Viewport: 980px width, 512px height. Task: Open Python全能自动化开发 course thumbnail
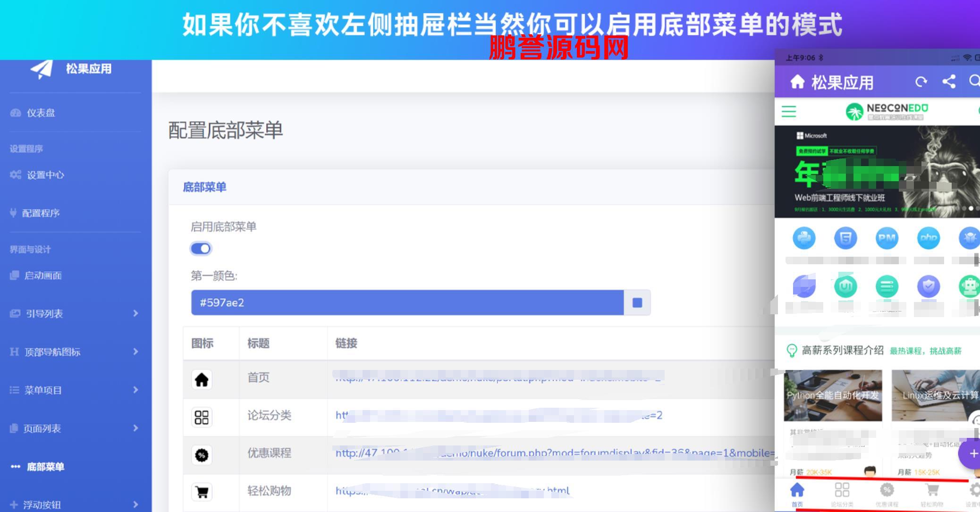point(833,395)
